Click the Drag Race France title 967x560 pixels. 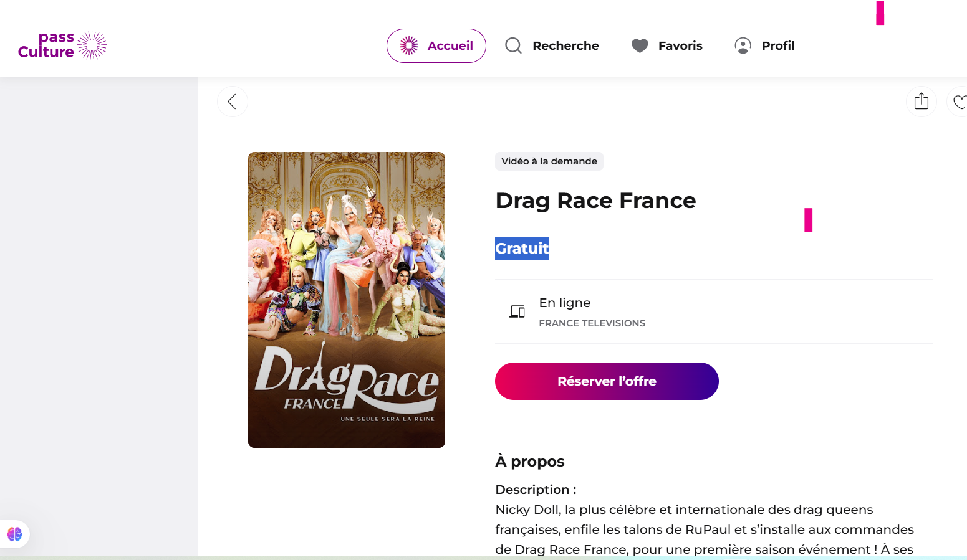click(x=595, y=201)
